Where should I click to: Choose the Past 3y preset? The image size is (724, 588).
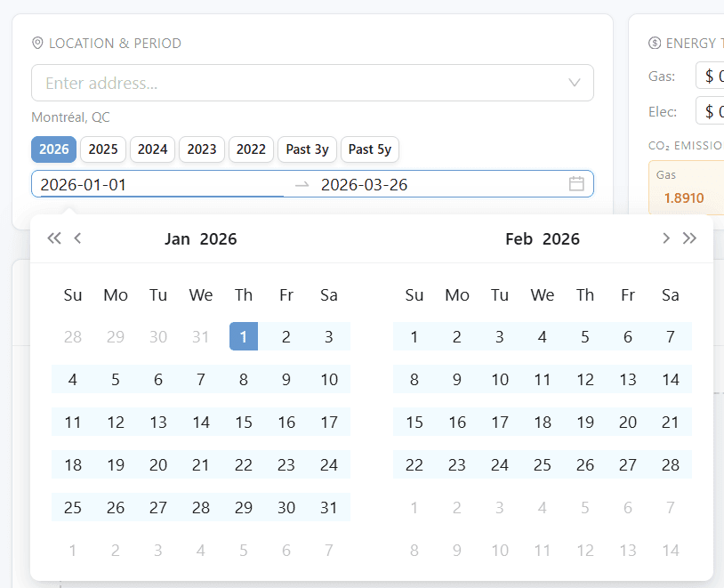[307, 149]
